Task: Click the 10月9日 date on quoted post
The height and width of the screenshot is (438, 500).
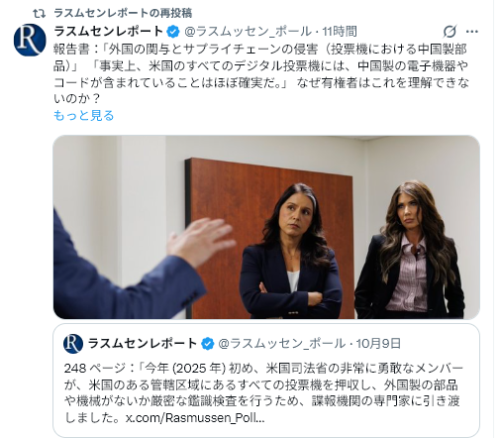Action: [378, 344]
